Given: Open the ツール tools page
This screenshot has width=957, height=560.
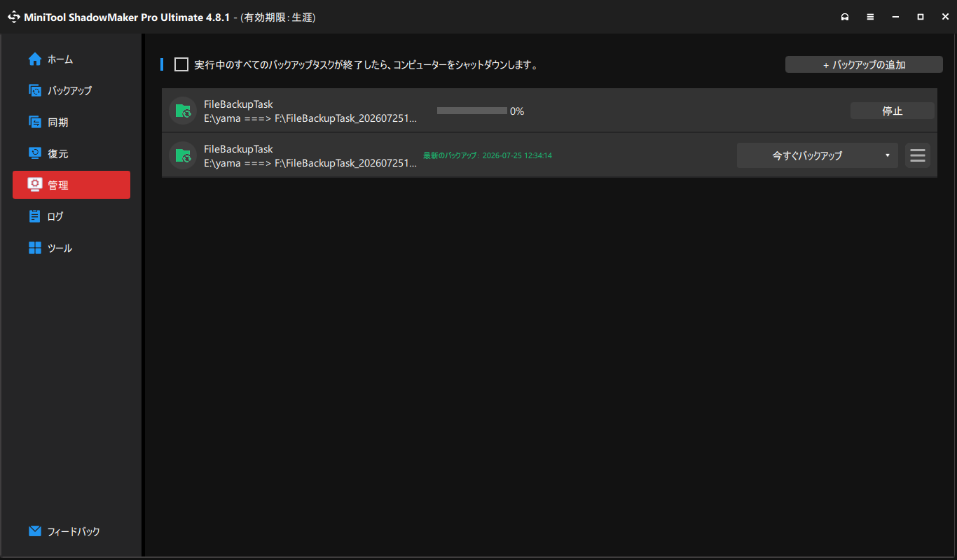Looking at the screenshot, I should pos(71,248).
